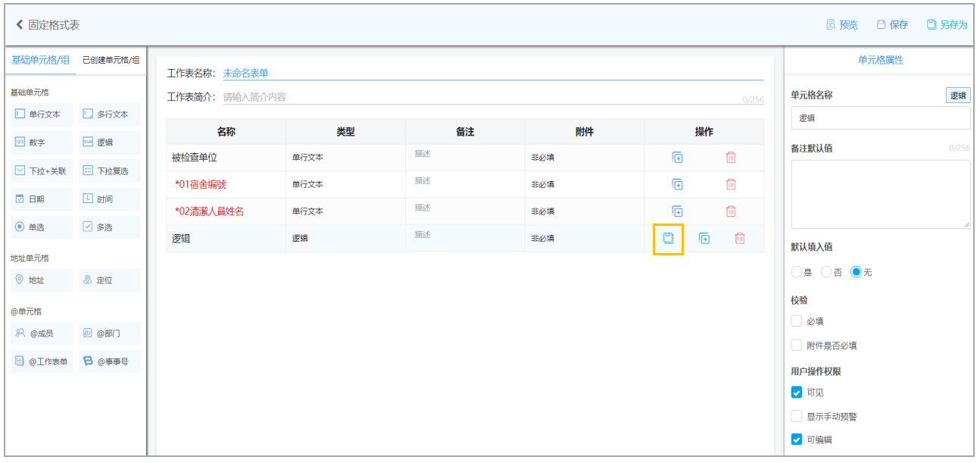Add the 下拉+关联 dropdown cell

[42, 171]
